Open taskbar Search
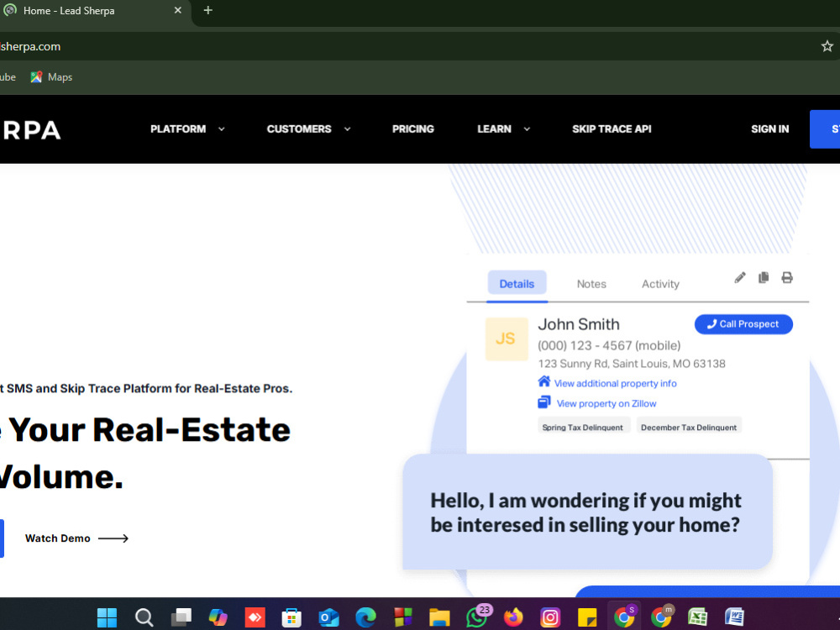 coord(144,617)
